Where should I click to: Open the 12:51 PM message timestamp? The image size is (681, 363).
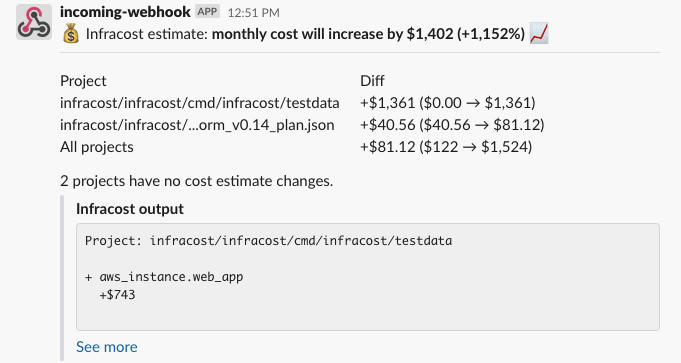point(254,13)
